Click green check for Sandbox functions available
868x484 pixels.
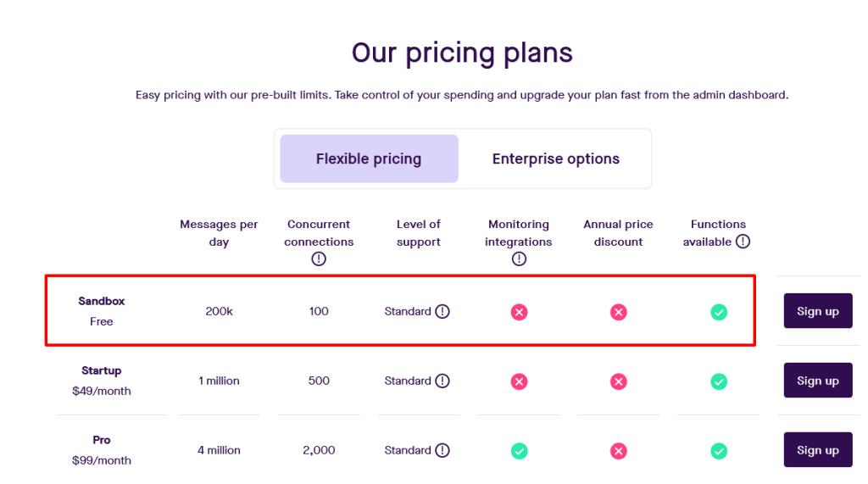[719, 312]
